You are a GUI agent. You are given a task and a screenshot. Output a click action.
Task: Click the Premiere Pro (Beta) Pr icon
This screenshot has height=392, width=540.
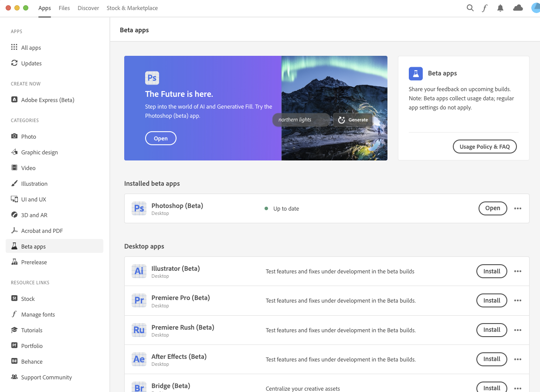(x=139, y=300)
